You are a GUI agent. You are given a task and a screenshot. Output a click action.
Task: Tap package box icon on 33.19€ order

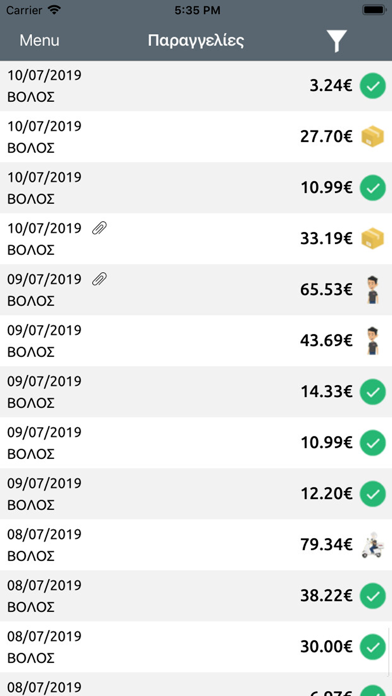click(x=372, y=238)
